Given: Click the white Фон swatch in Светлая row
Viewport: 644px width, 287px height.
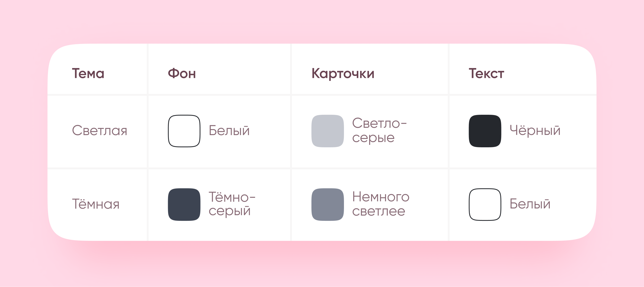Looking at the screenshot, I should coord(184,131).
